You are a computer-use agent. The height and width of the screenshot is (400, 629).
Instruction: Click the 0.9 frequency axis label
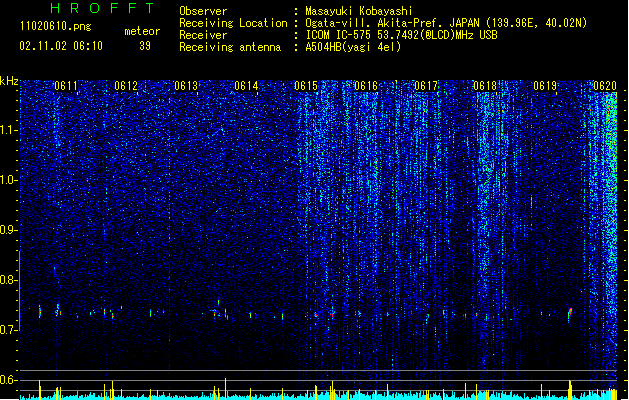click(8, 230)
